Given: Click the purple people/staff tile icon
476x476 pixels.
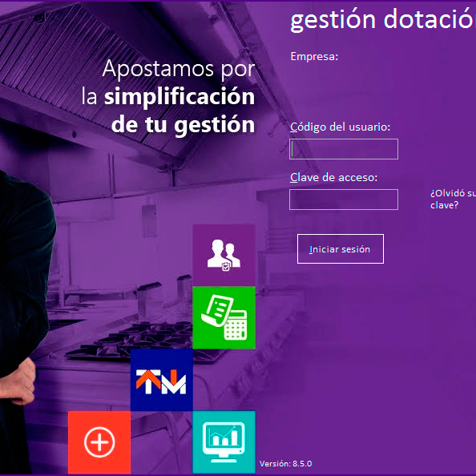Looking at the screenshot, I should tap(224, 255).
